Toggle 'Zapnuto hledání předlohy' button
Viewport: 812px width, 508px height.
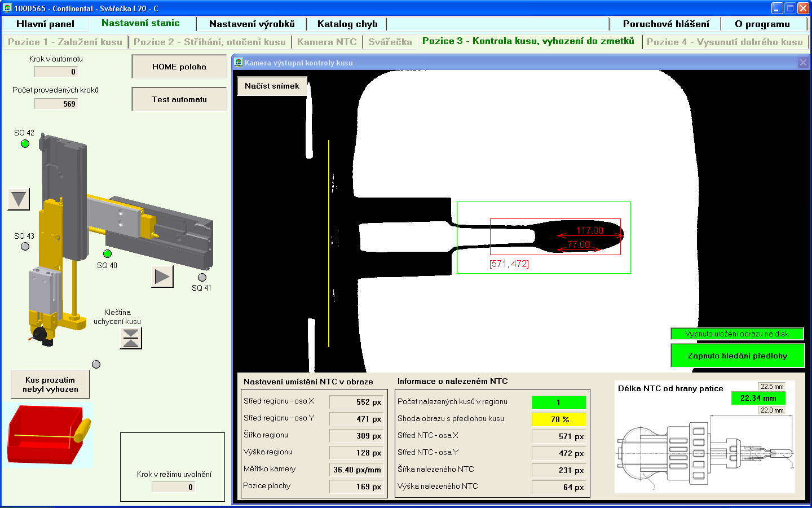(737, 356)
